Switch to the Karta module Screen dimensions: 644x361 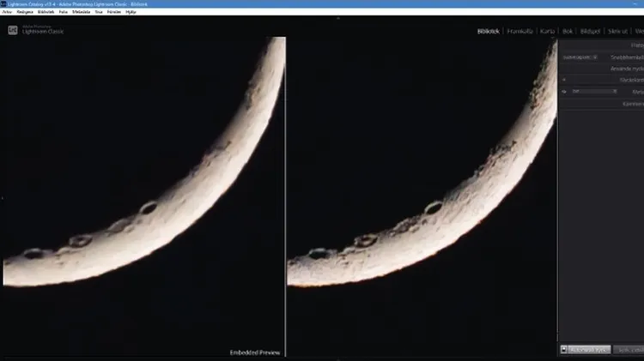pyautogui.click(x=547, y=31)
